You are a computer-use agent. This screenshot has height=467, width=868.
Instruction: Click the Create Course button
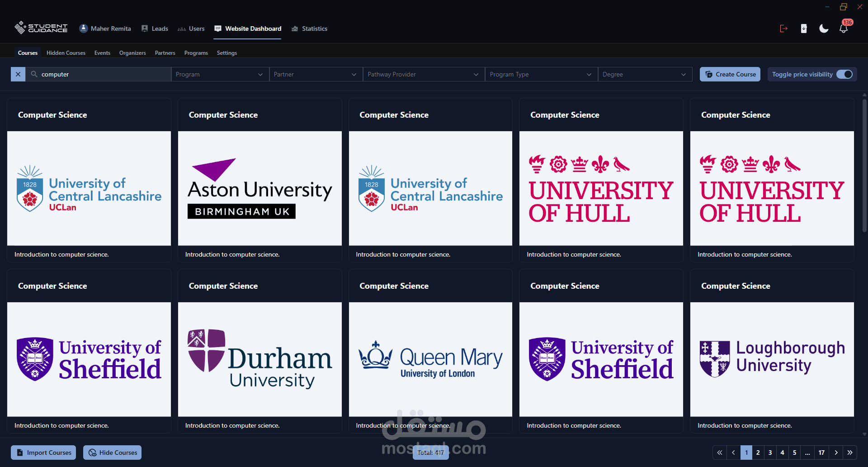coord(730,74)
